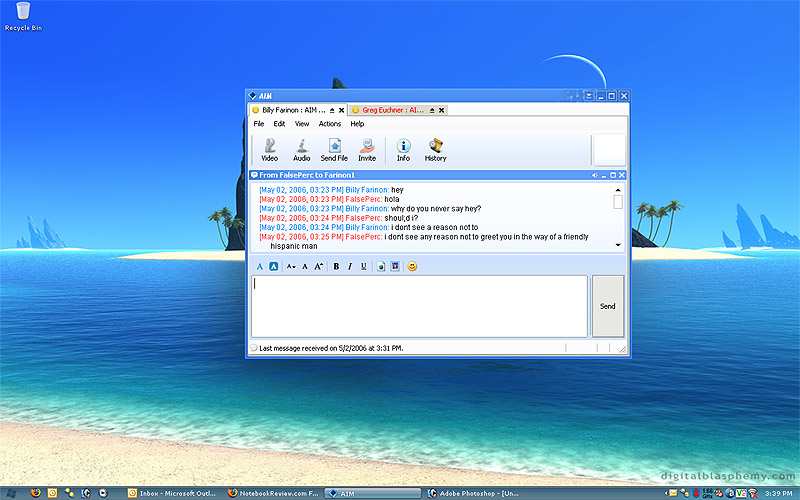Close the Billy Farinon tab
The image size is (800, 500).
[341, 110]
